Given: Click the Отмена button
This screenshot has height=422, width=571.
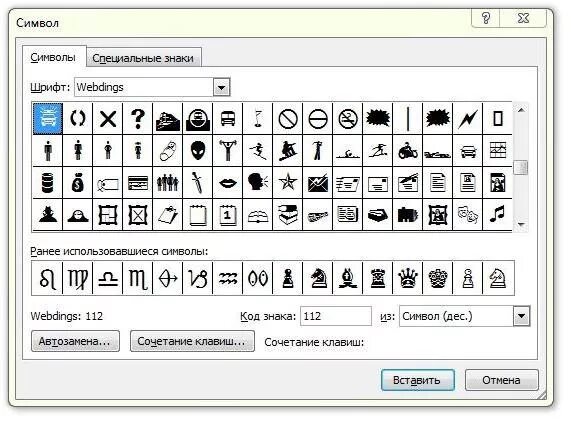Looking at the screenshot, I should (501, 380).
